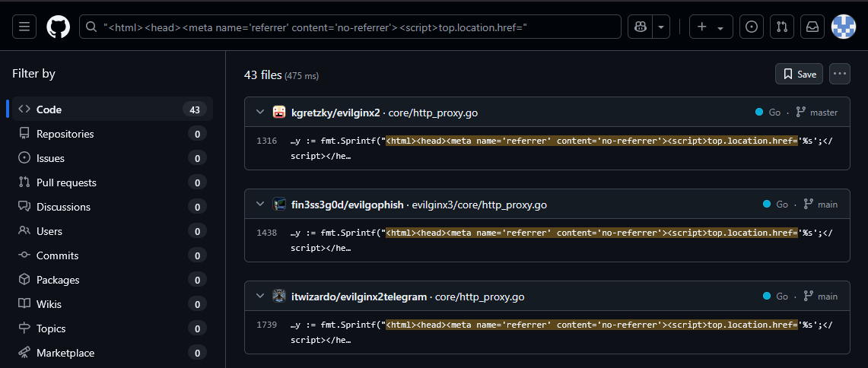The image size is (868, 368).
Task: Click the Code brackets icon
Action: tap(24, 109)
